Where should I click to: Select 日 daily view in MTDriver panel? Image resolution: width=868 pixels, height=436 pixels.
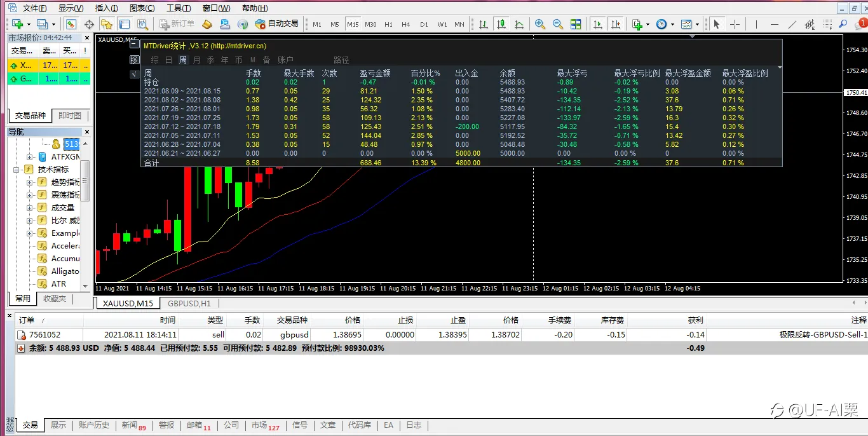coord(168,60)
